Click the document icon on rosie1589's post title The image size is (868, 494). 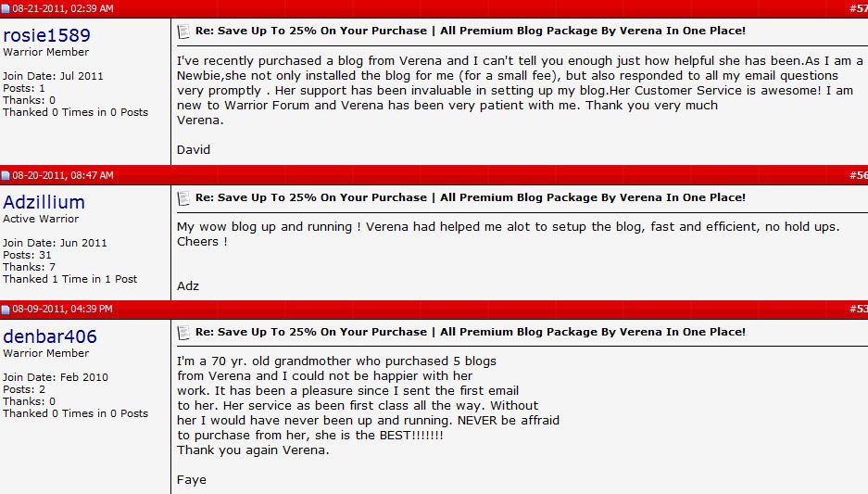[x=183, y=32]
